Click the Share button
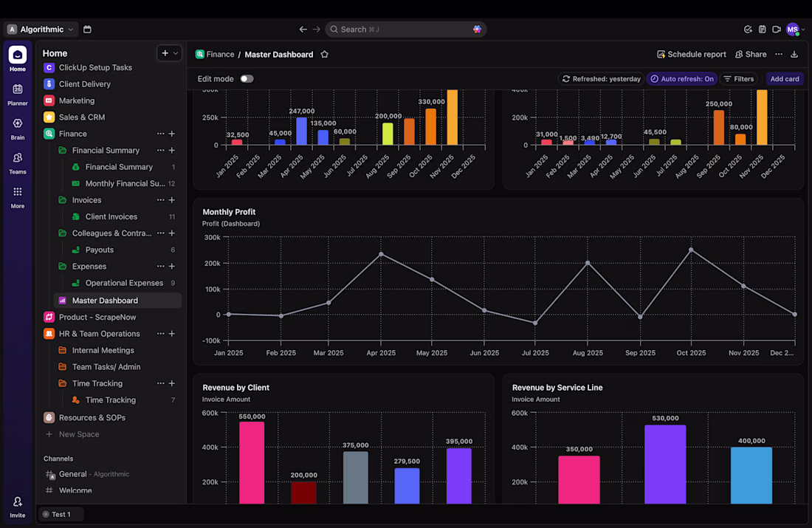 pos(751,55)
